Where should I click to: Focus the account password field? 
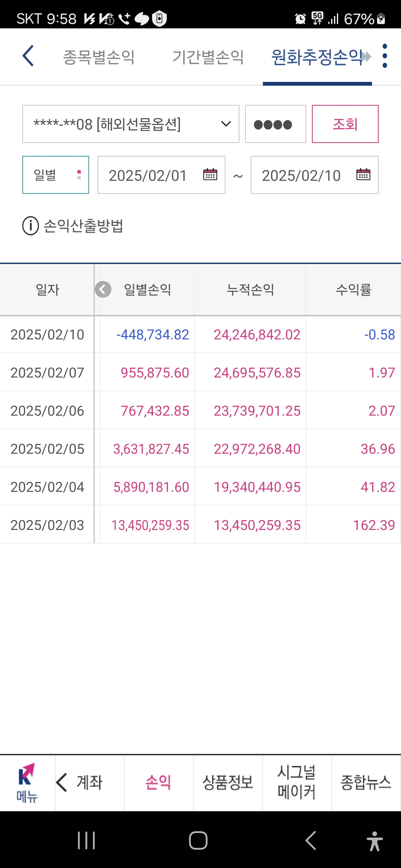click(x=275, y=124)
